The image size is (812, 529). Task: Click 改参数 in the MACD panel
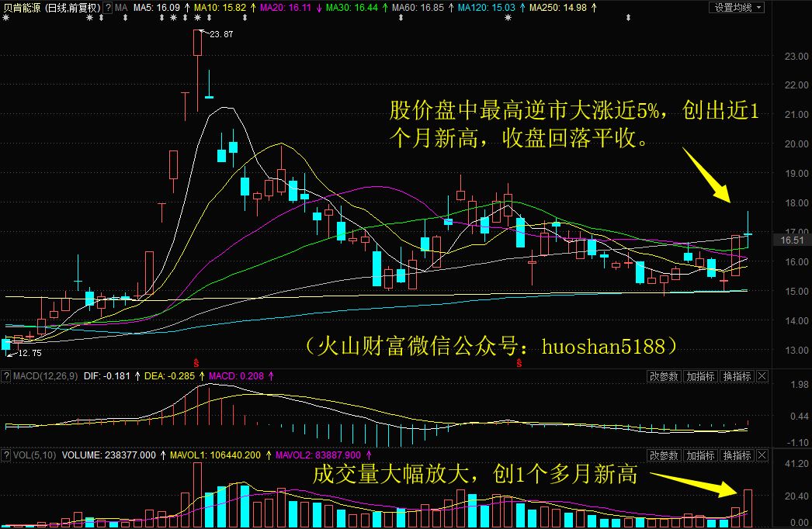point(664,376)
